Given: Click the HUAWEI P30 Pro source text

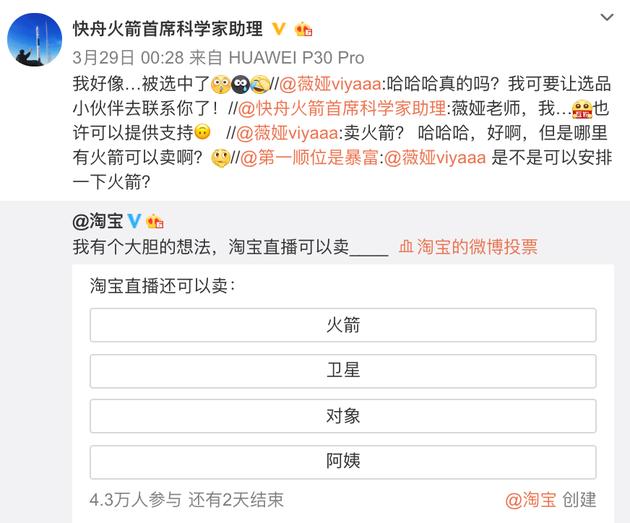Looking at the screenshot, I should [297, 58].
